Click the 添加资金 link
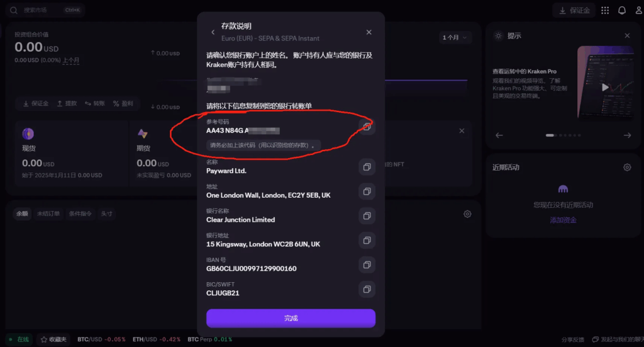Viewport: 644px width, 347px height. [x=563, y=220]
